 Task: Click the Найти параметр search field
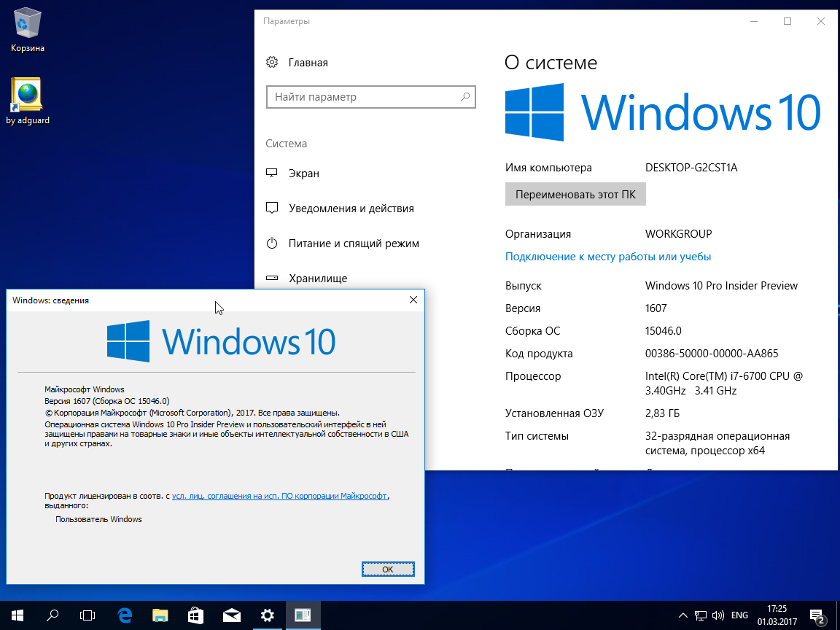[x=370, y=97]
